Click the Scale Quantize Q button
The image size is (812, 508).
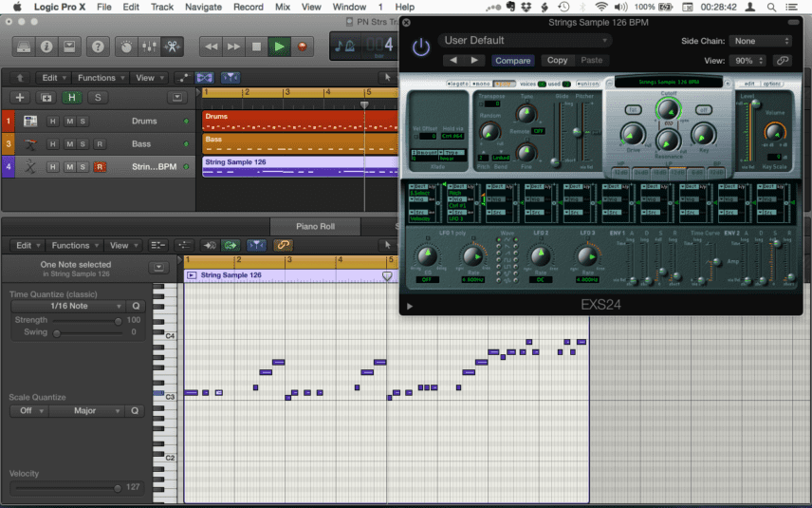click(x=135, y=410)
